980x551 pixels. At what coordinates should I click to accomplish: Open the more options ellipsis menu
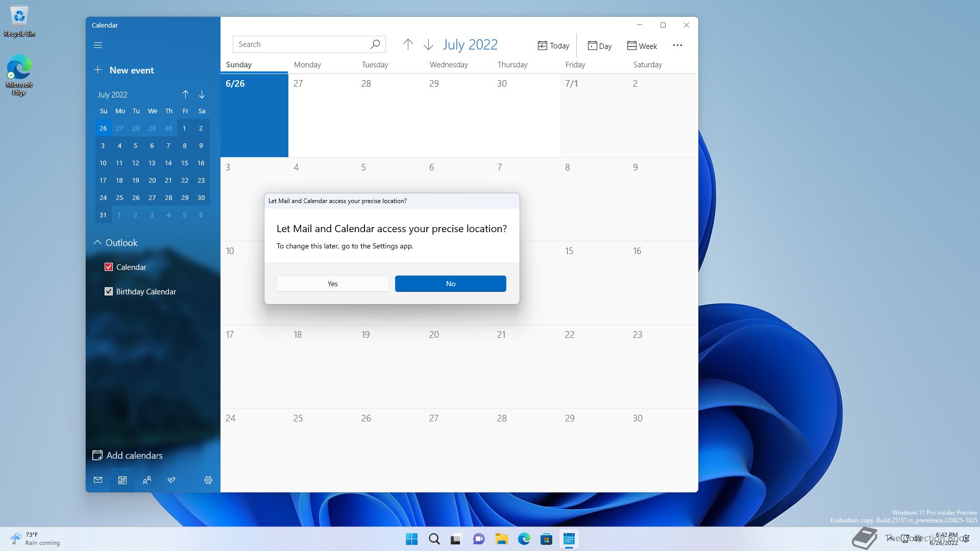click(x=677, y=45)
